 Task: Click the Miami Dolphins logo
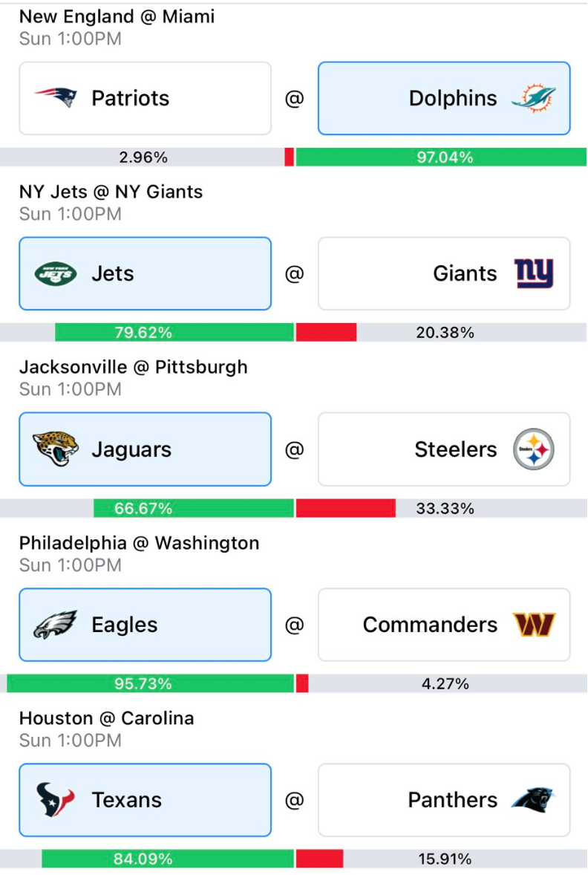tap(534, 98)
